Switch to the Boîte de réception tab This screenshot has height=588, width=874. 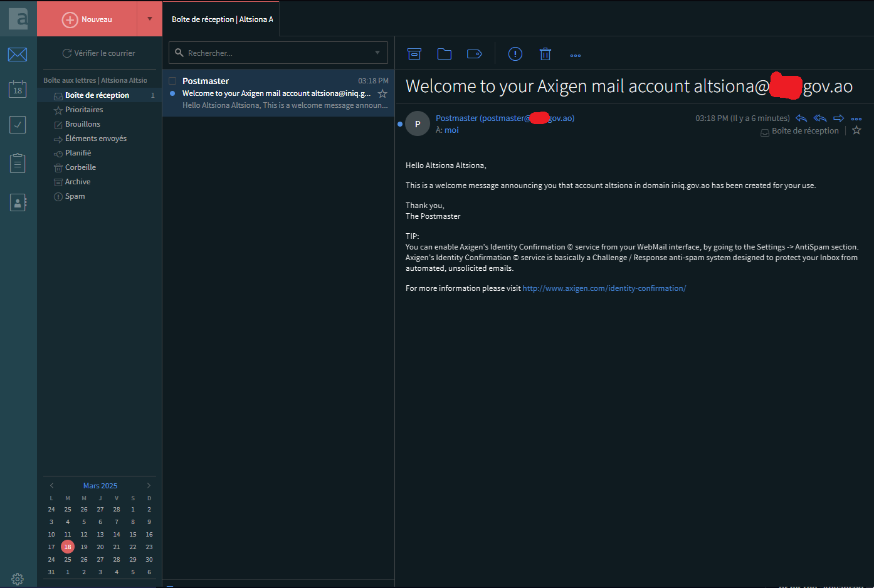(x=221, y=19)
